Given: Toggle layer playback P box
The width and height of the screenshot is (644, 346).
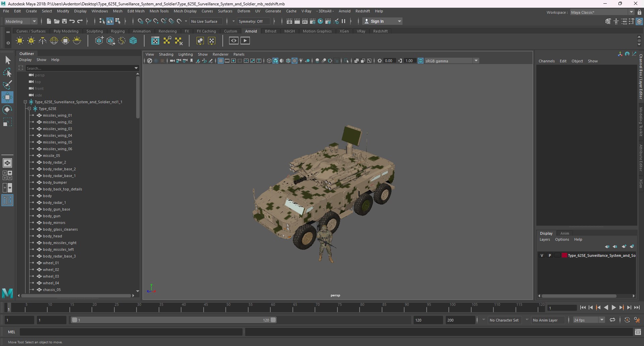Looking at the screenshot, I should (x=550, y=255).
